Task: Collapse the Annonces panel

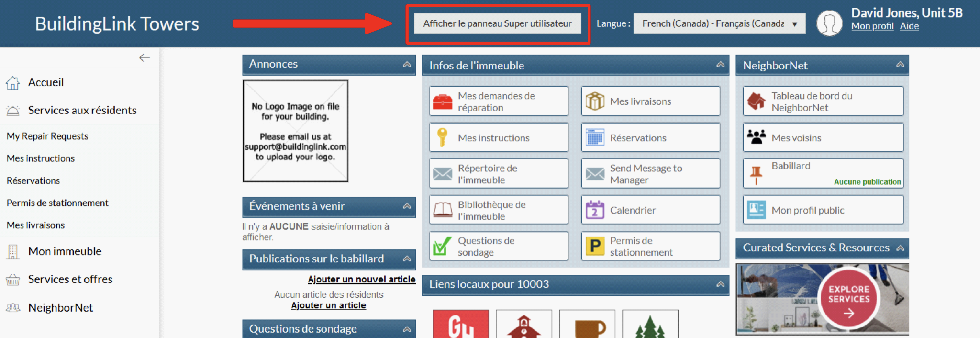Action: tap(407, 64)
